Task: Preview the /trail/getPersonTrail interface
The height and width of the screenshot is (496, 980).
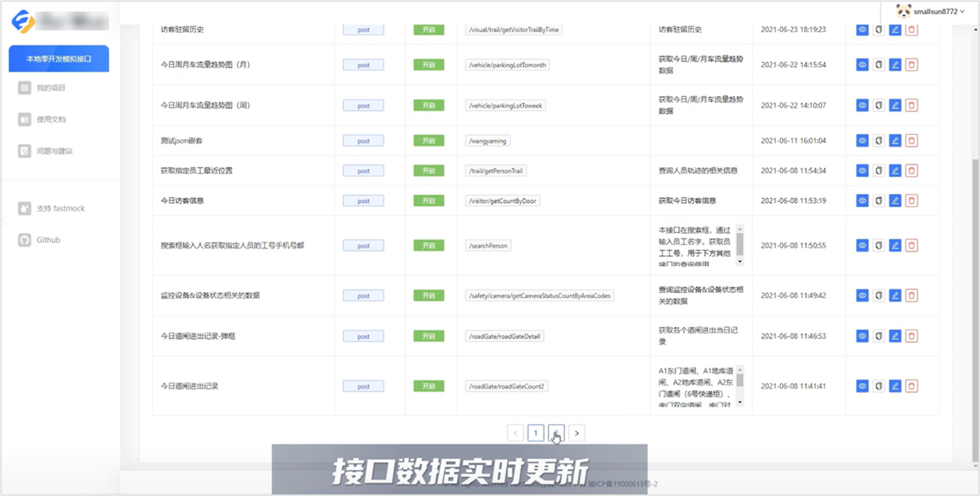Action: tap(862, 171)
